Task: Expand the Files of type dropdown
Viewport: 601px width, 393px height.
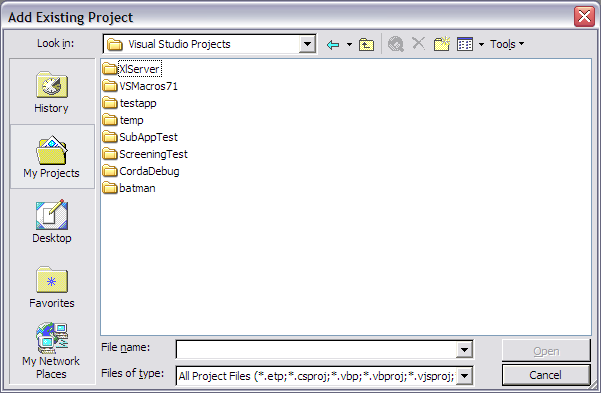Action: pos(464,376)
